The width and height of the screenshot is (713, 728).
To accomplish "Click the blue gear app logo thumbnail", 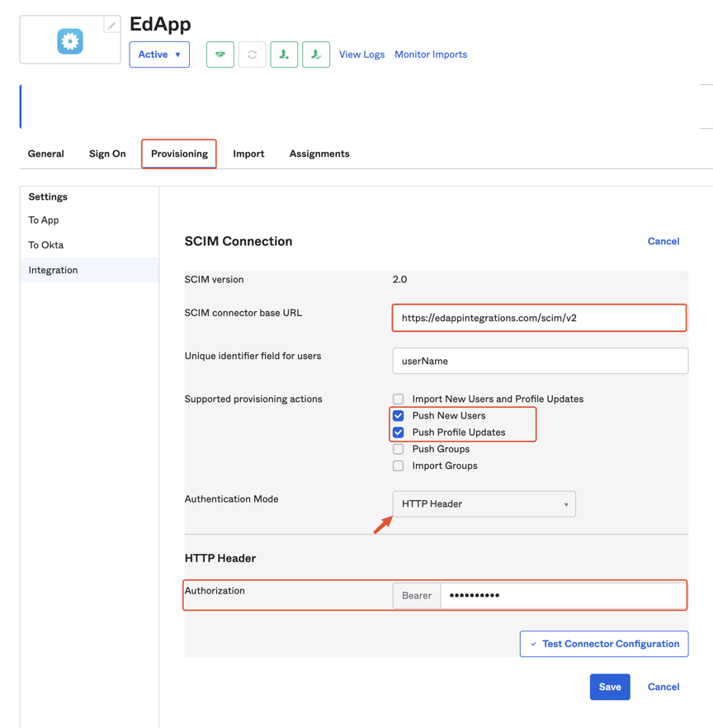I will [69, 39].
